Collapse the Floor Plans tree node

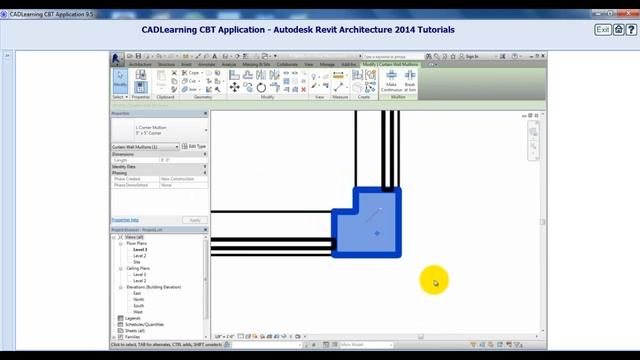point(121,243)
